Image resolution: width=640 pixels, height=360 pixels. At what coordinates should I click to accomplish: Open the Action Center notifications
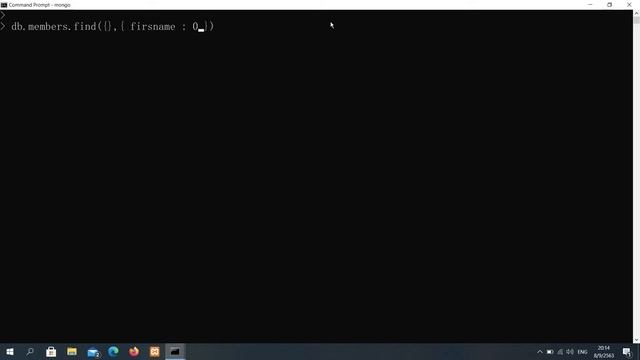627,352
